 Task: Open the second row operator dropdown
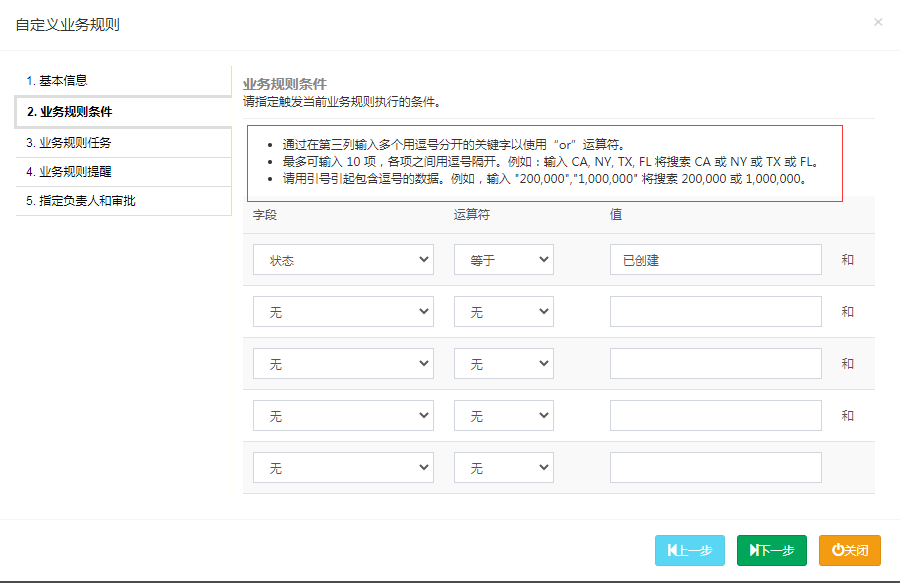click(503, 312)
